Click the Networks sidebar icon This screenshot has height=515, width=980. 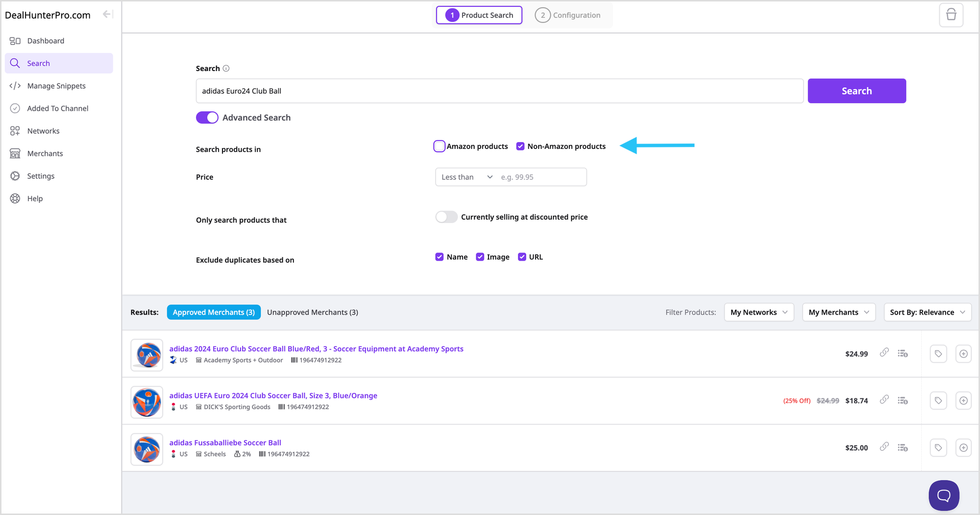click(15, 131)
